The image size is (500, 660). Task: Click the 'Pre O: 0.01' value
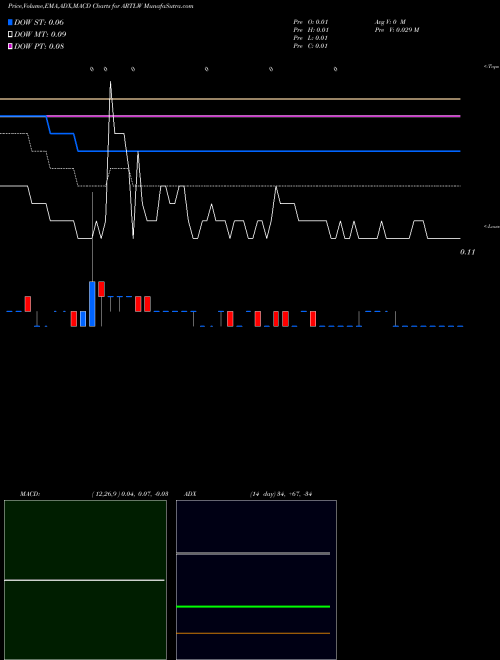pos(311,22)
